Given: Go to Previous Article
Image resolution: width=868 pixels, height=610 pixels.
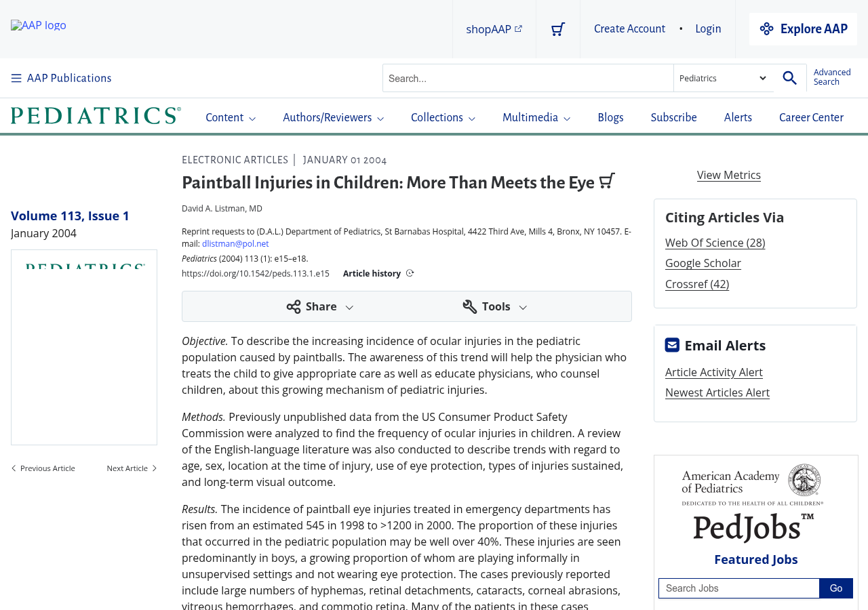Looking at the screenshot, I should click(x=43, y=468).
